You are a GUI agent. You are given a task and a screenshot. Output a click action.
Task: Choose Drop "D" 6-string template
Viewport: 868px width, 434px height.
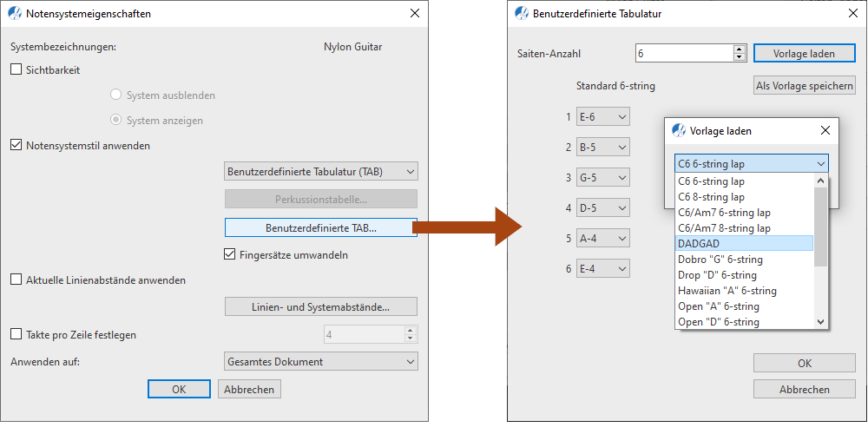click(744, 275)
